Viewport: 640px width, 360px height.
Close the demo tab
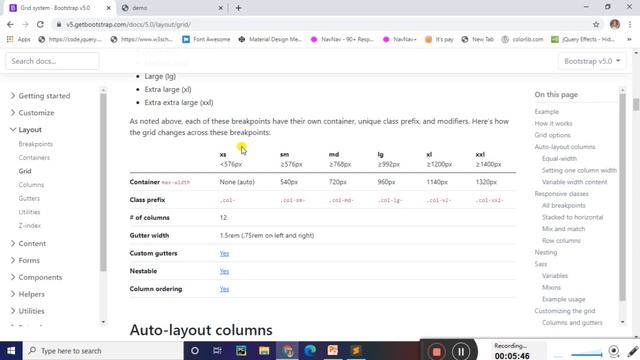coord(220,8)
